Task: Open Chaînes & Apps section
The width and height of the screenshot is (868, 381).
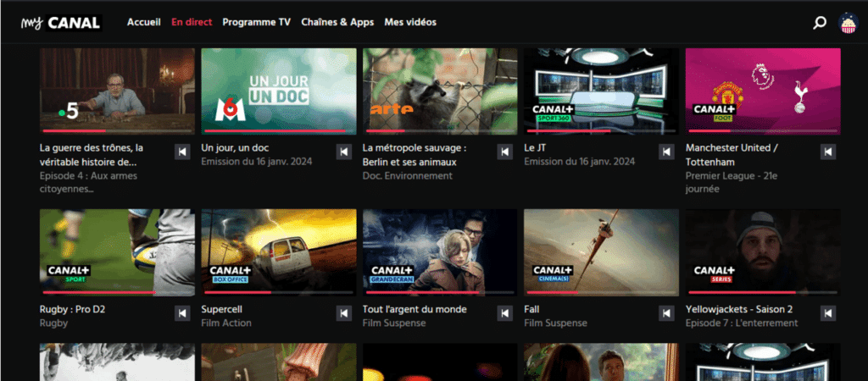Action: tap(337, 22)
